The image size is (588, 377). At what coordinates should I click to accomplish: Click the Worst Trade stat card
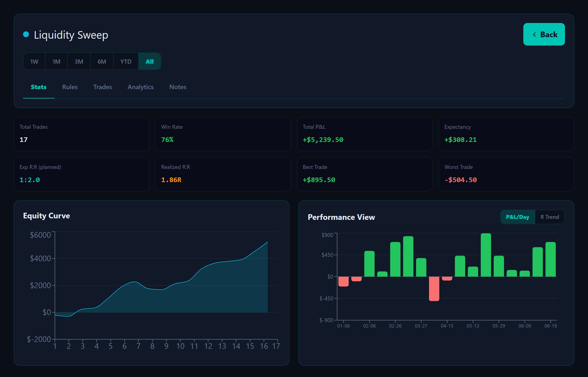506,174
